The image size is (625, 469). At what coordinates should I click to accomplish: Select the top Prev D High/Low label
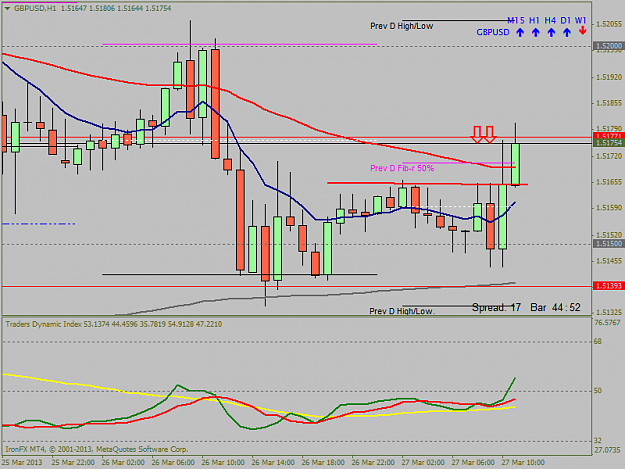coord(401,26)
